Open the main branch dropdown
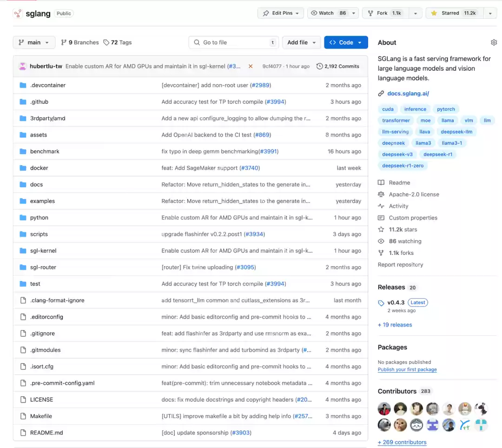 pos(34,42)
